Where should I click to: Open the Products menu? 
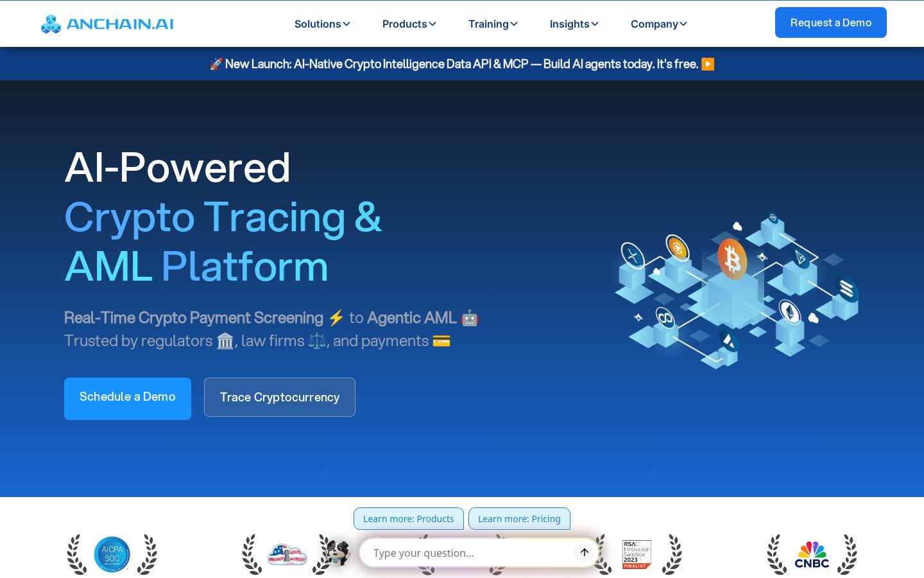[x=409, y=24]
